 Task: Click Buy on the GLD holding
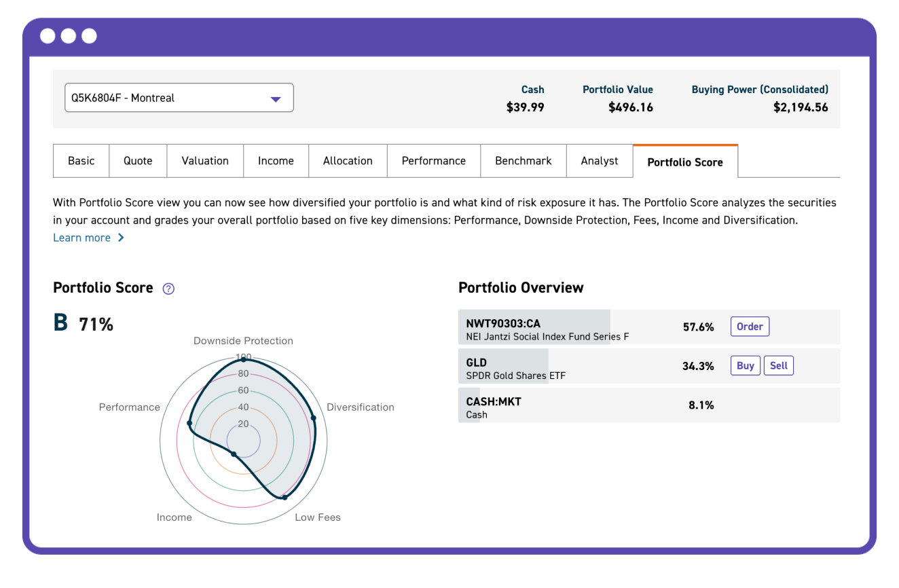745,365
